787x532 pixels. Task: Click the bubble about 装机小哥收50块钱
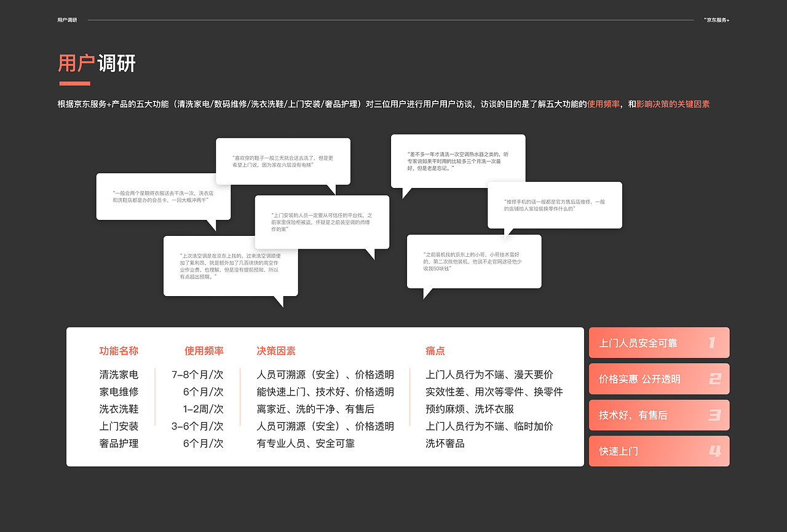point(474,260)
